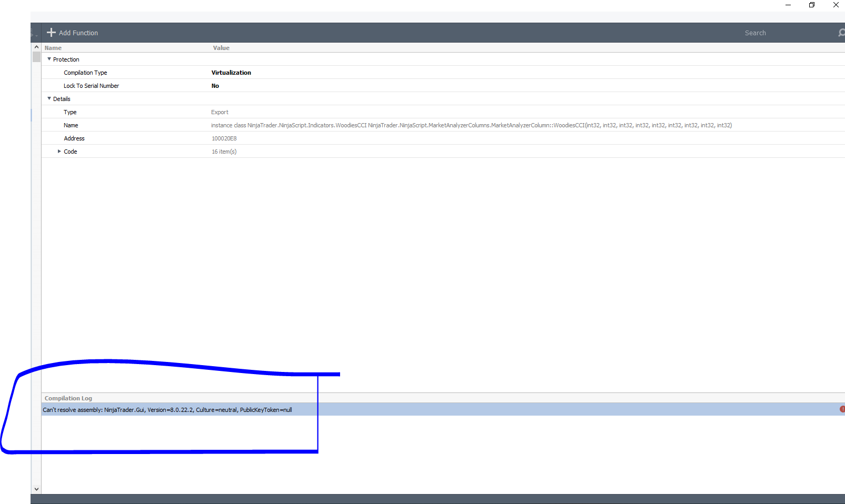Click the scroll up arrow in left panel

[36, 47]
